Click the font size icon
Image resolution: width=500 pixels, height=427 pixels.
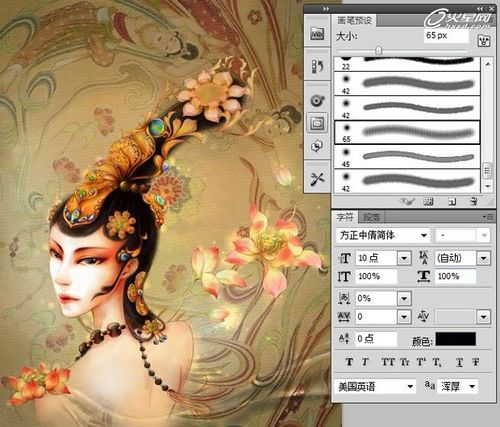point(345,258)
